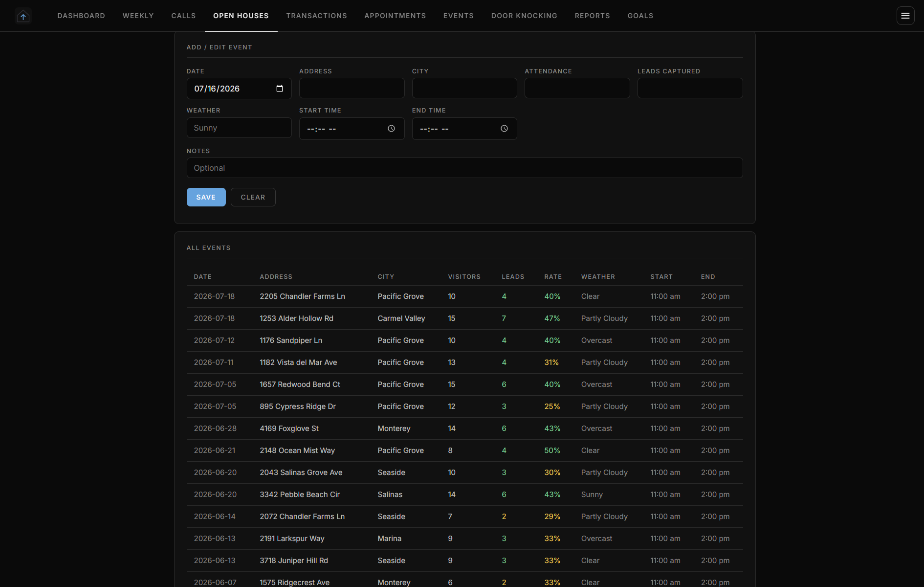Click the Rate column header

coord(553,277)
